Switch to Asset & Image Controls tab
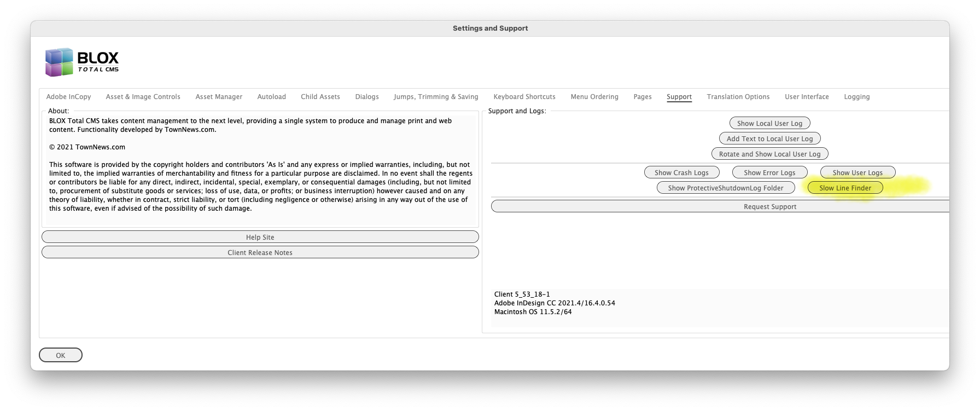The height and width of the screenshot is (411, 980). click(x=143, y=97)
